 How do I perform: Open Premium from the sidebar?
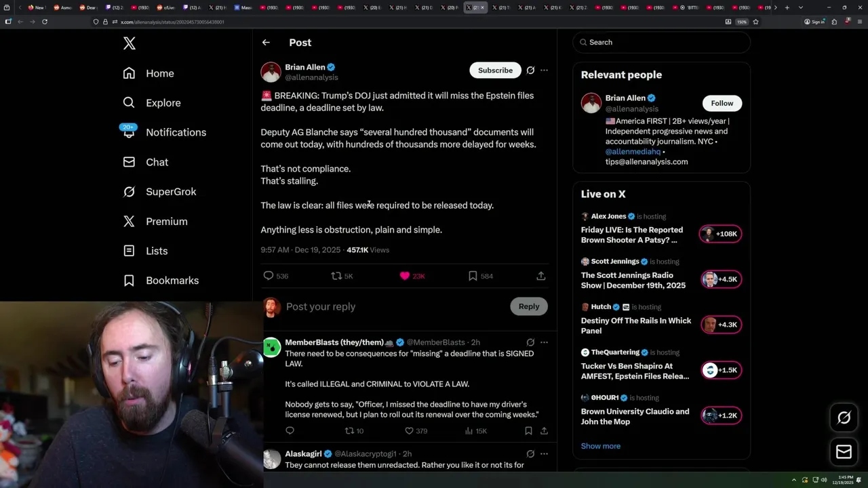tap(155, 222)
